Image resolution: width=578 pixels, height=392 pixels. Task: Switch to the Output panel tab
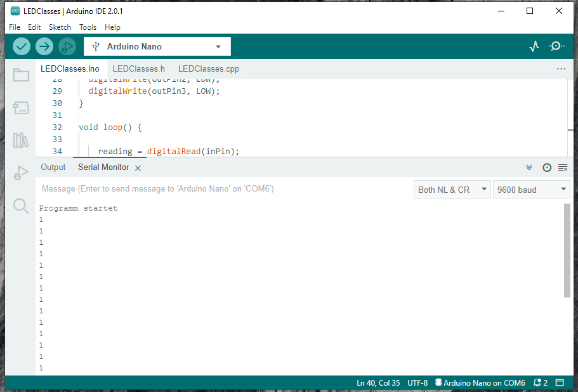53,167
